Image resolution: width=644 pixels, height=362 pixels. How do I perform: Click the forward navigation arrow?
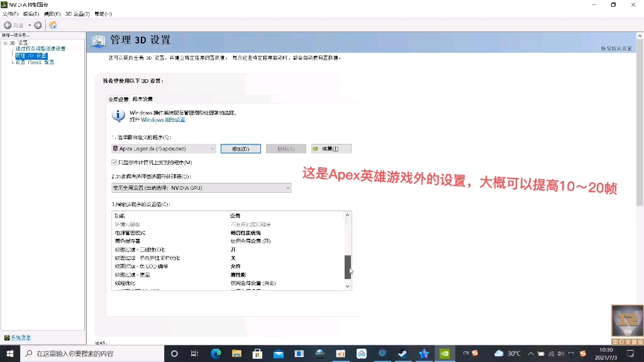click(38, 25)
